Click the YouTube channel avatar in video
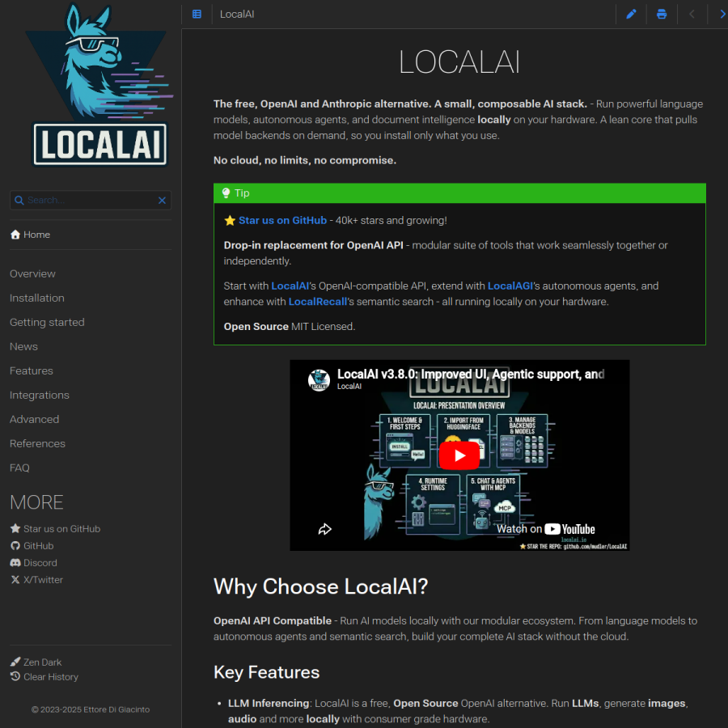The image size is (728, 728). coord(319,380)
